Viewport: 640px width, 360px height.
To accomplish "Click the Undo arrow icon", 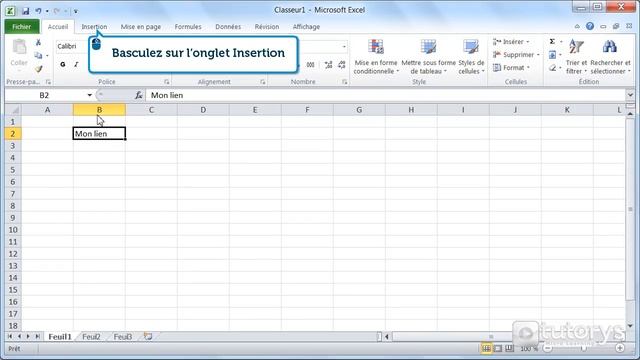I will tap(38, 11).
